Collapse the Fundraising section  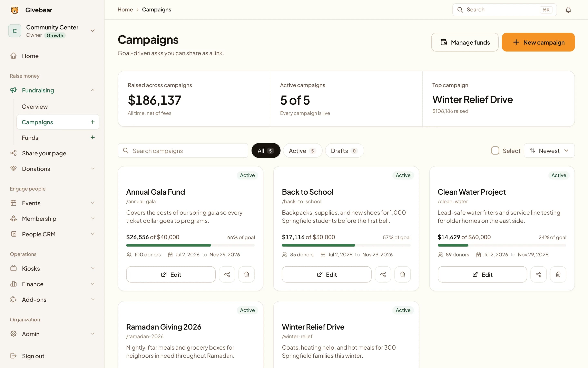coord(92,90)
